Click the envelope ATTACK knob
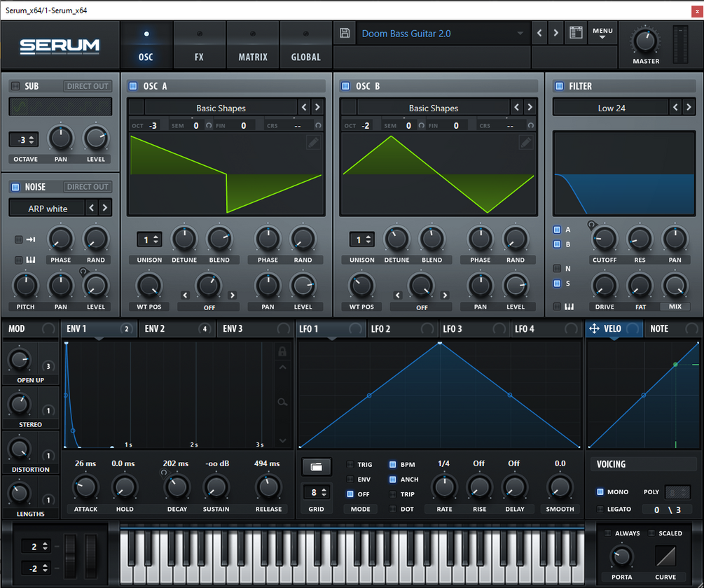Viewport: 704px width, 588px height. pyautogui.click(x=85, y=487)
